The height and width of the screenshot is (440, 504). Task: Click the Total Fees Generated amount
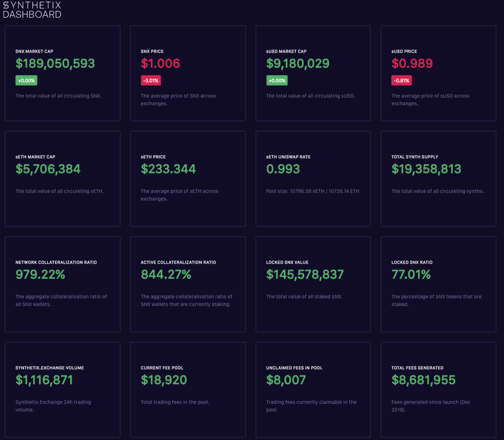[423, 380]
